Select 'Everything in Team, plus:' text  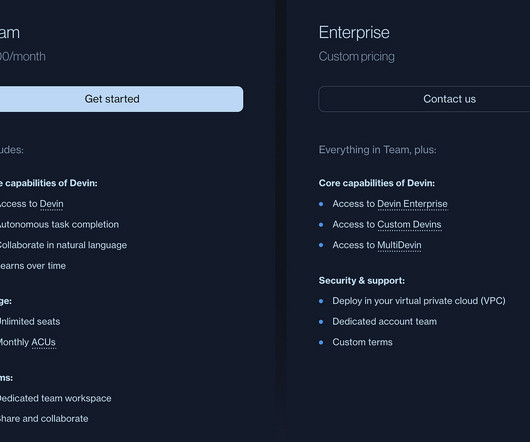(x=378, y=150)
